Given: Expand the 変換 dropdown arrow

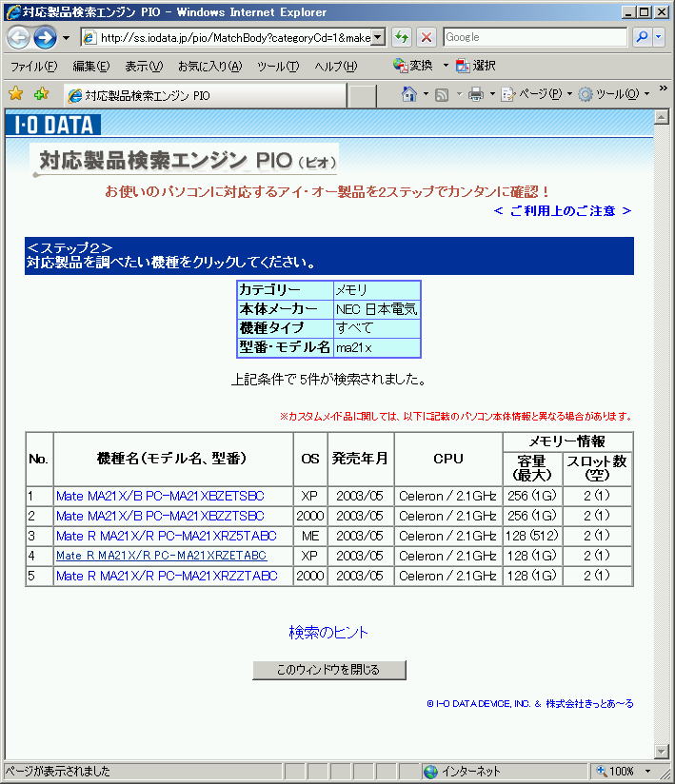Looking at the screenshot, I should [x=446, y=66].
